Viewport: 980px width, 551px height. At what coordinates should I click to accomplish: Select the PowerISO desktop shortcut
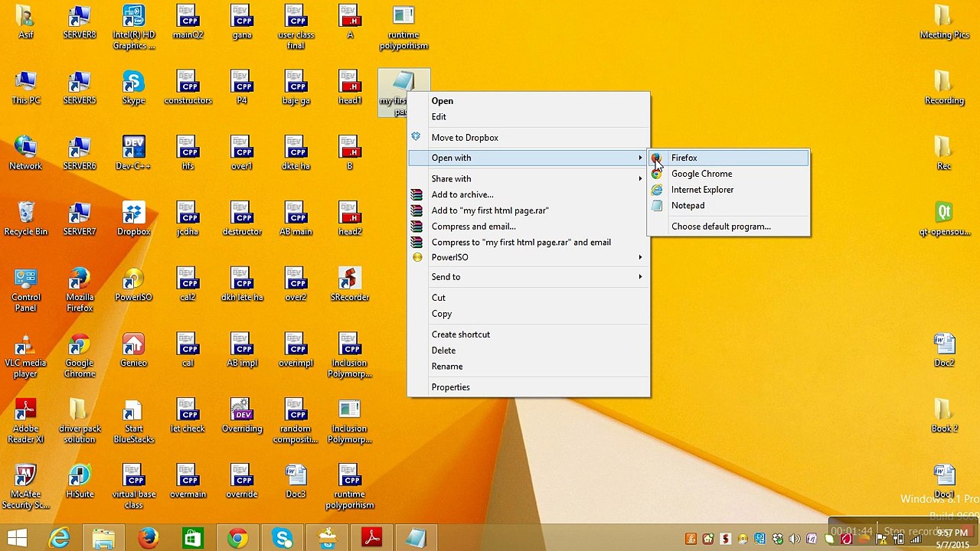(133, 285)
